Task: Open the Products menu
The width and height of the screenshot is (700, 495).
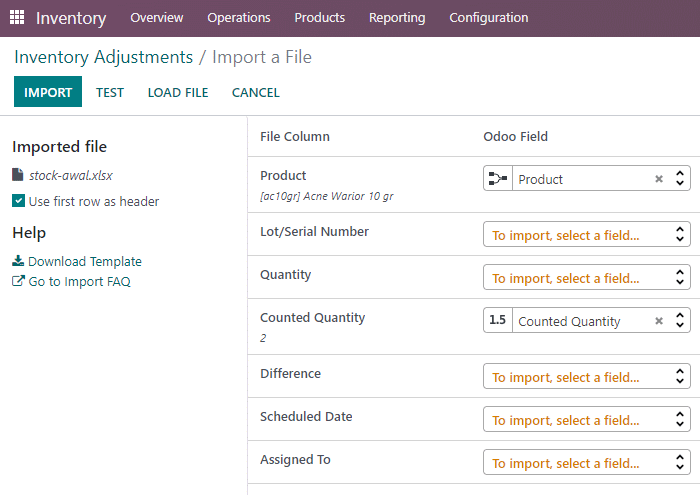Action: [320, 17]
